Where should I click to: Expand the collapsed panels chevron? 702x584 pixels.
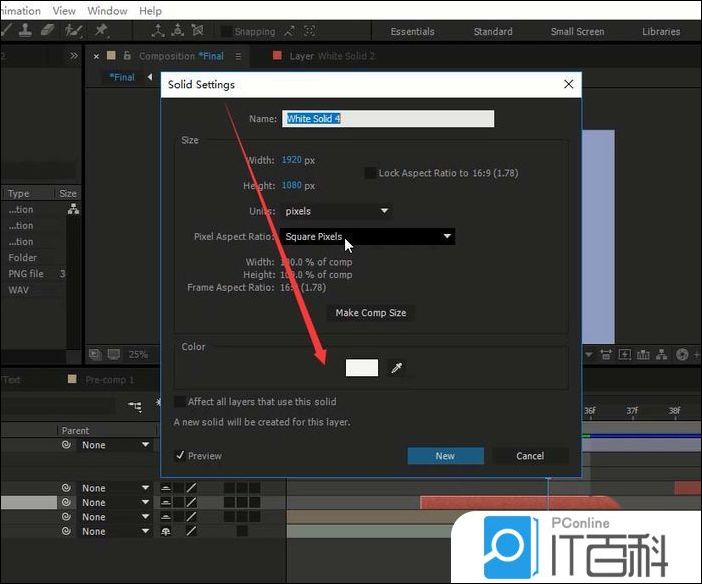pyautogui.click(x=73, y=56)
